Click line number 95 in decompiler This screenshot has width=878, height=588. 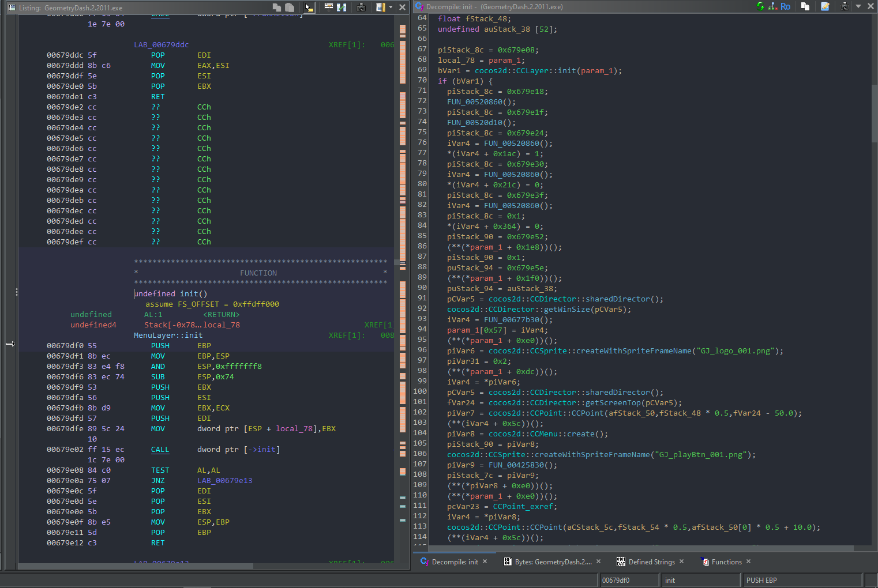tap(422, 340)
